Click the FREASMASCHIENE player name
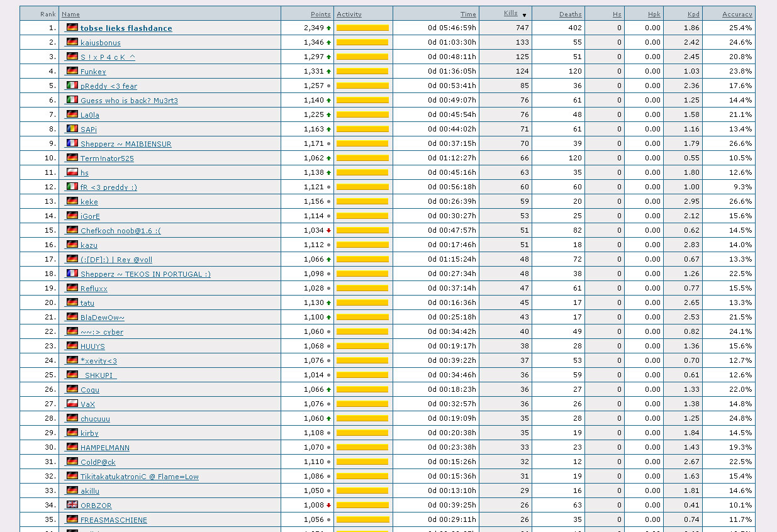Image resolution: width=777 pixels, height=532 pixels. click(x=113, y=520)
